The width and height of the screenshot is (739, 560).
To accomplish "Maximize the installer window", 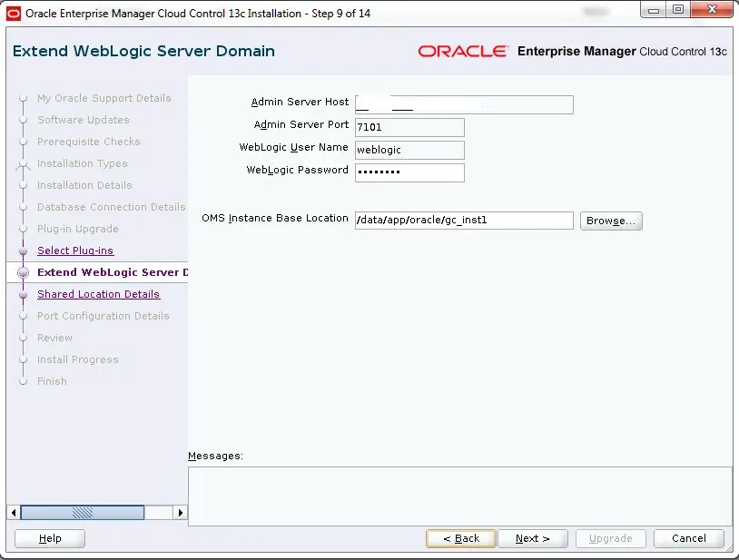I will pyautogui.click(x=678, y=10).
